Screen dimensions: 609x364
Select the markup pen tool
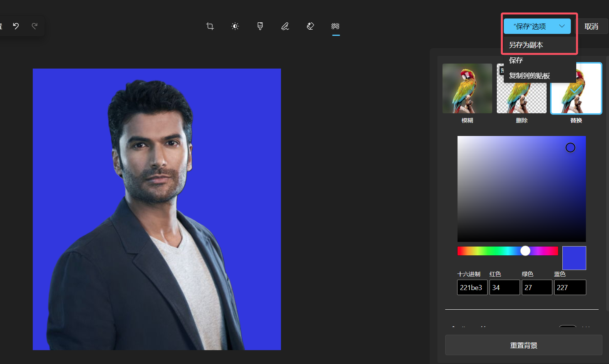click(285, 26)
